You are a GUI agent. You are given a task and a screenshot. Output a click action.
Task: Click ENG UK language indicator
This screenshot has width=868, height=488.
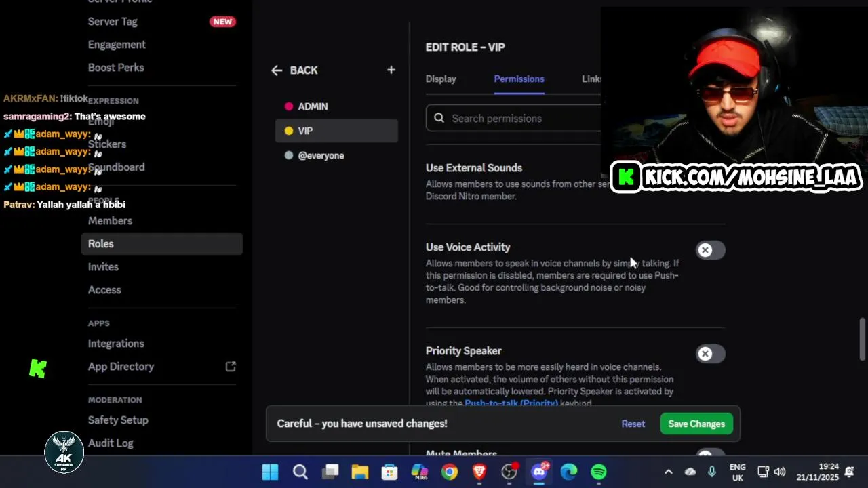(737, 472)
